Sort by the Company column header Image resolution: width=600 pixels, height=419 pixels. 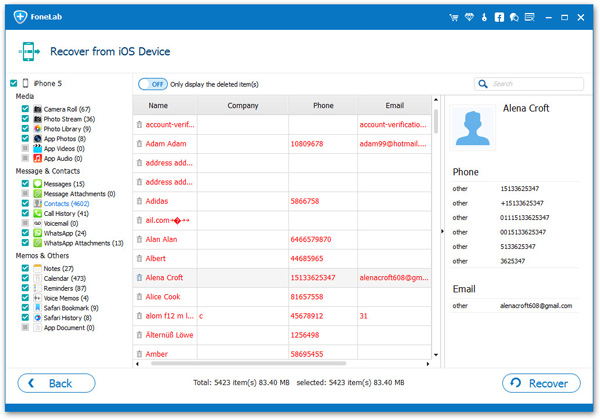pyautogui.click(x=243, y=105)
